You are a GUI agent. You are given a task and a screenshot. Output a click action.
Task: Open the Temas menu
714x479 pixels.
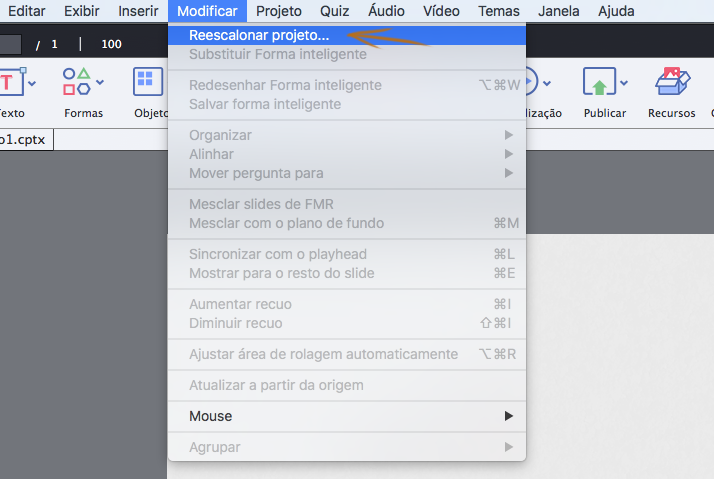tap(499, 11)
